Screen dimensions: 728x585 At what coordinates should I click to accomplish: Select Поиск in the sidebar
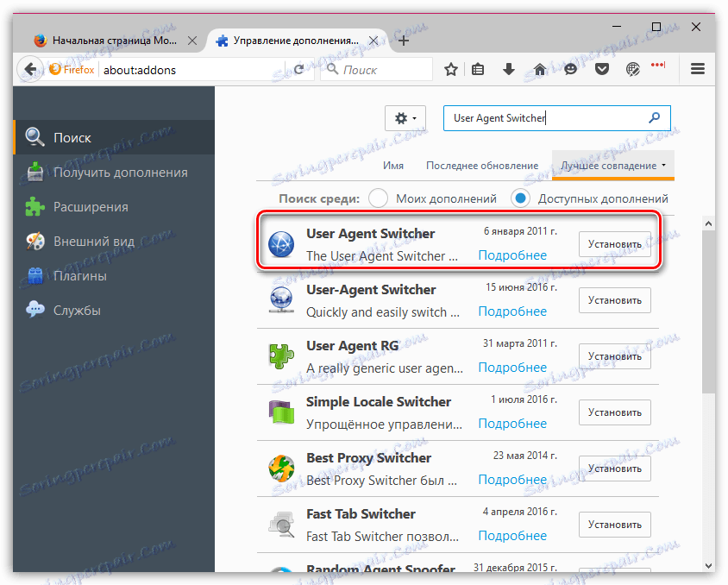point(114,137)
